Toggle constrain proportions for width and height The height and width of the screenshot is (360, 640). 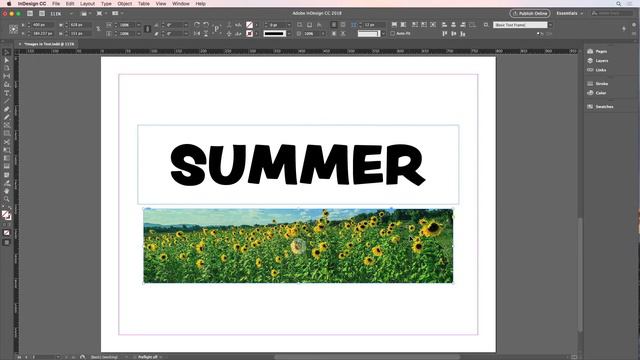pyautogui.click(x=98, y=29)
